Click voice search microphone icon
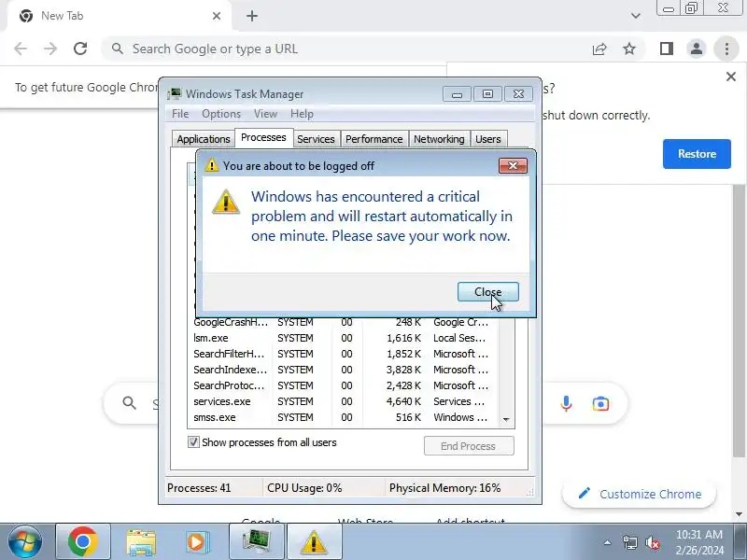This screenshot has height=560, width=747. pyautogui.click(x=566, y=404)
